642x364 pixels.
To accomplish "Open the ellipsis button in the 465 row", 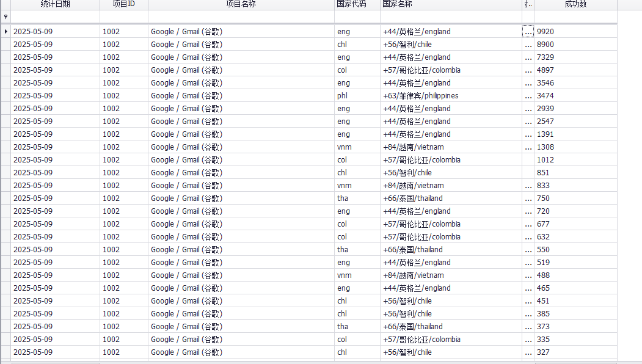I will point(528,288).
